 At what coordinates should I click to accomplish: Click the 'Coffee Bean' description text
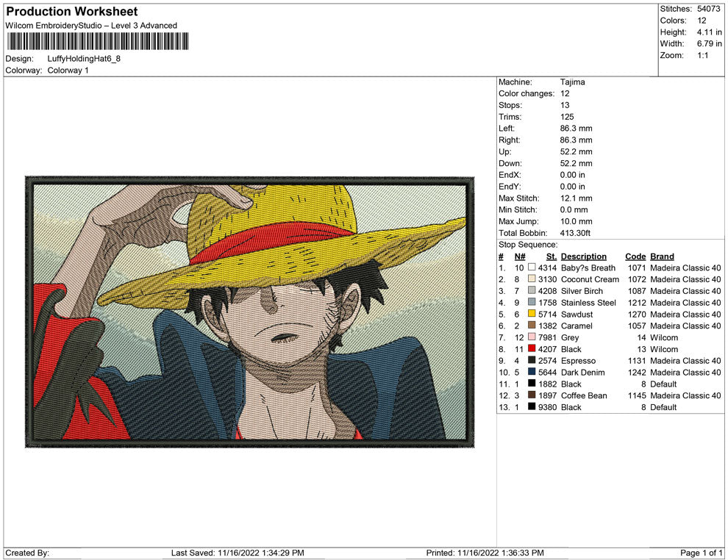point(584,395)
